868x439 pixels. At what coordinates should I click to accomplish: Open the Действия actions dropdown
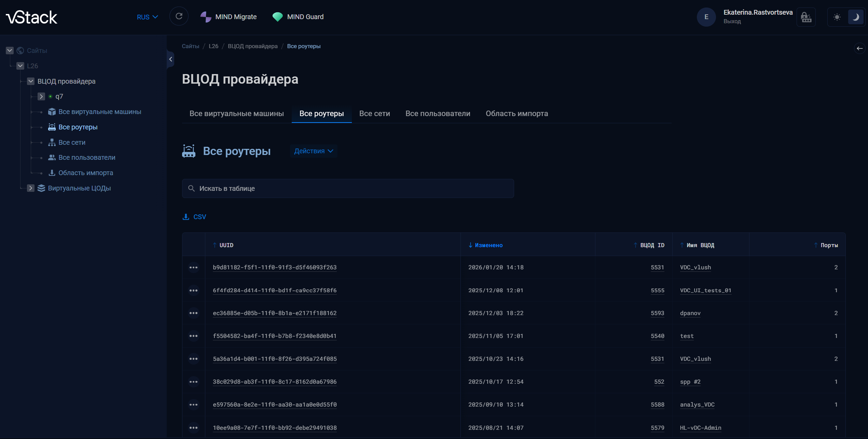(x=313, y=151)
